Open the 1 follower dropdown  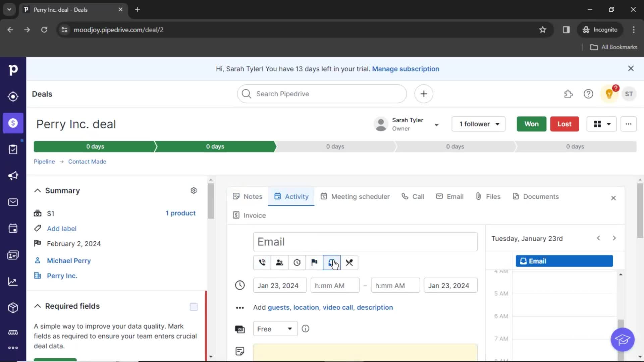[x=479, y=124]
